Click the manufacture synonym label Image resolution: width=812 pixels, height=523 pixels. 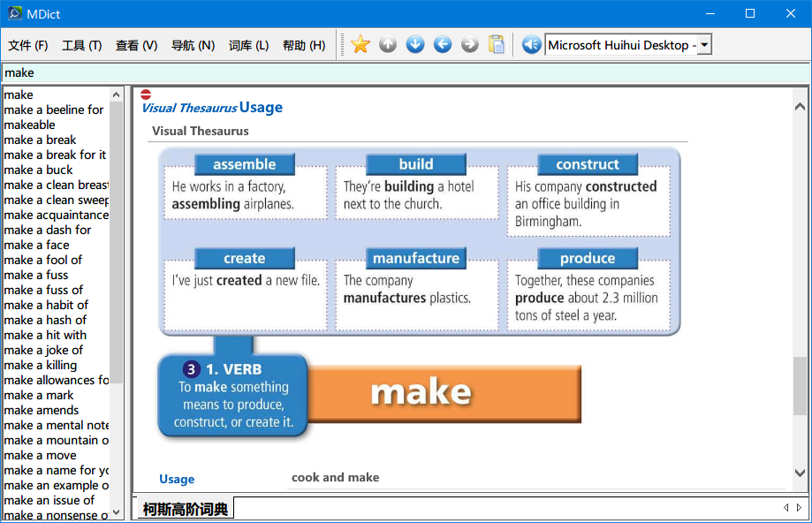pyautogui.click(x=416, y=258)
